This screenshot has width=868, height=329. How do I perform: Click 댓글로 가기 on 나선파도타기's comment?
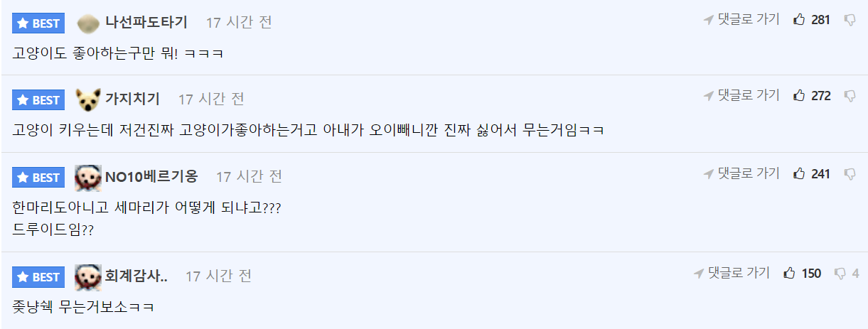pyautogui.click(x=741, y=20)
